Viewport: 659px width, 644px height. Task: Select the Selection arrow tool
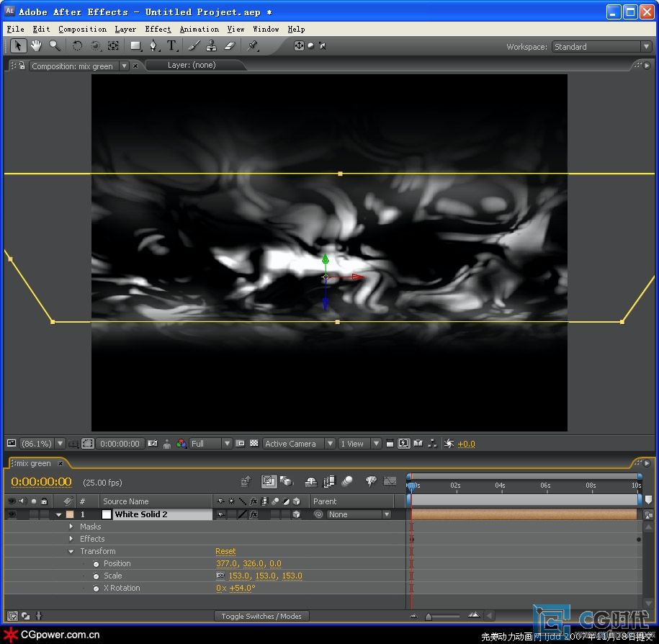pos(18,45)
